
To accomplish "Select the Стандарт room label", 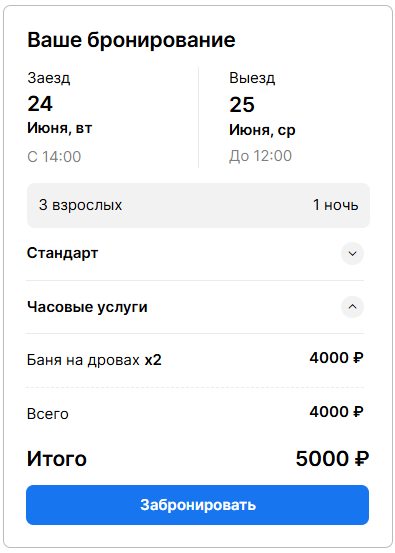I will point(62,253).
